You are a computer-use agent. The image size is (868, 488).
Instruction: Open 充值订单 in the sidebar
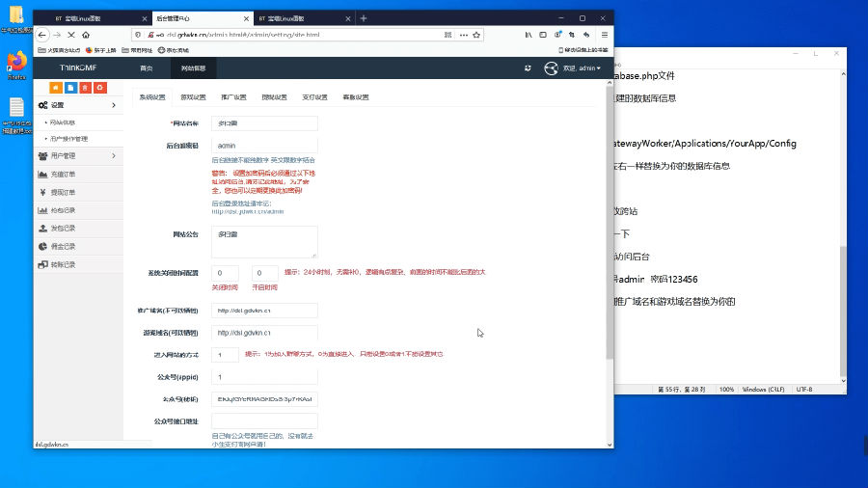(x=63, y=174)
